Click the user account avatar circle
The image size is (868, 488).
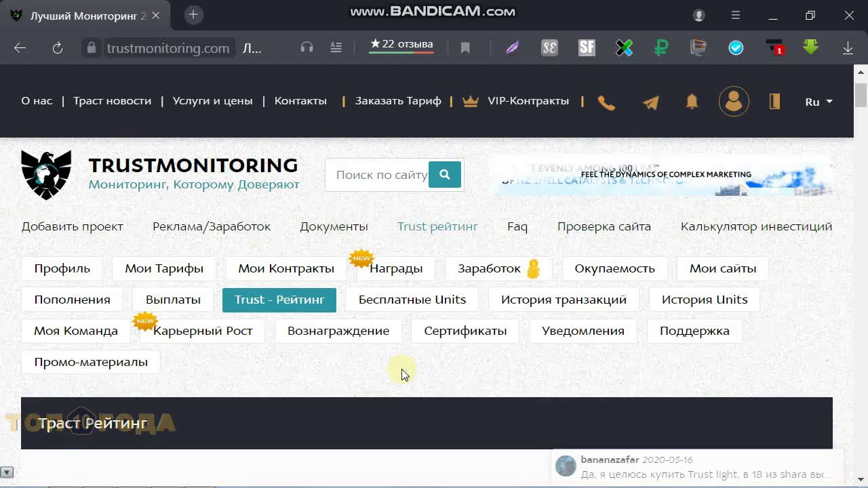pos(734,102)
